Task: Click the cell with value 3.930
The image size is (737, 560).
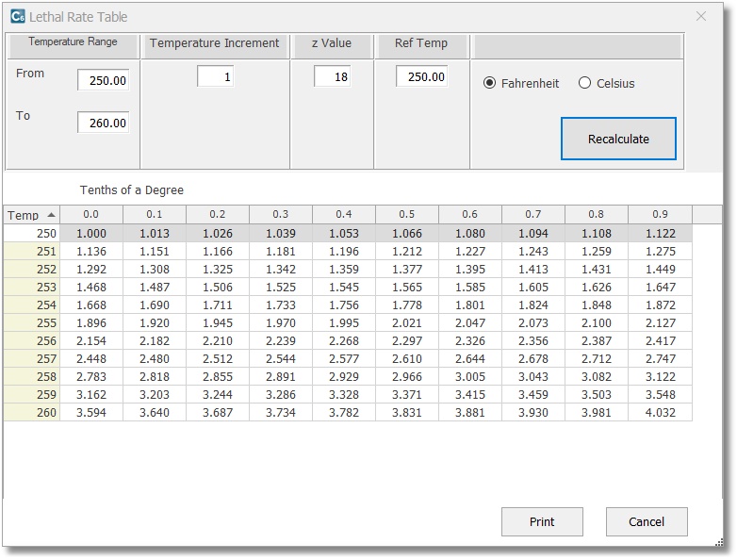Action: click(533, 412)
